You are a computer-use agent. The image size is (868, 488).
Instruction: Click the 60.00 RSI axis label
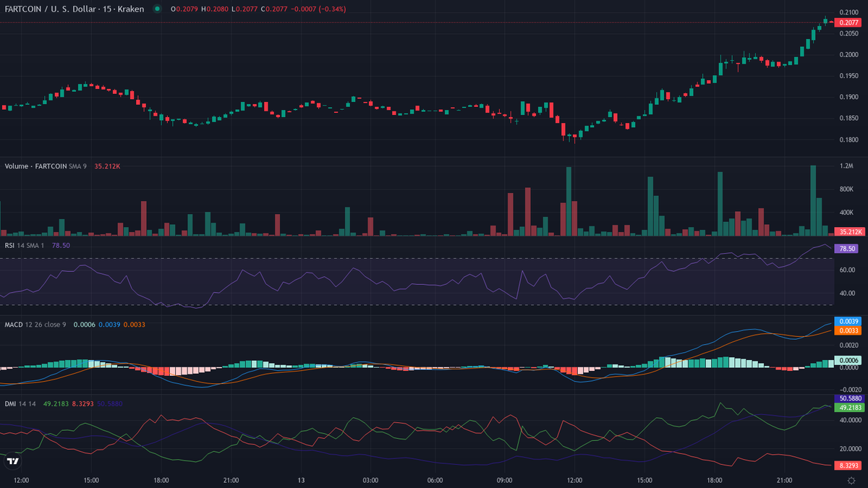point(847,270)
